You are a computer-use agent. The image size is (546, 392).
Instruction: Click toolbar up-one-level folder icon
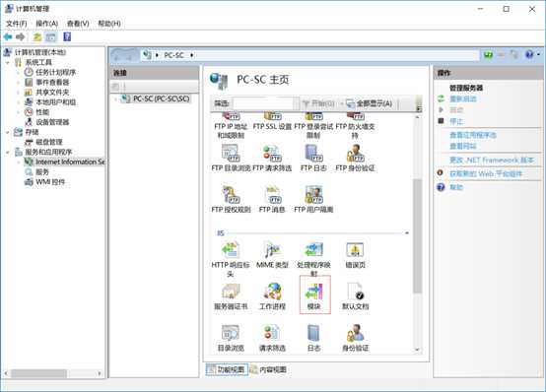tap(37, 36)
